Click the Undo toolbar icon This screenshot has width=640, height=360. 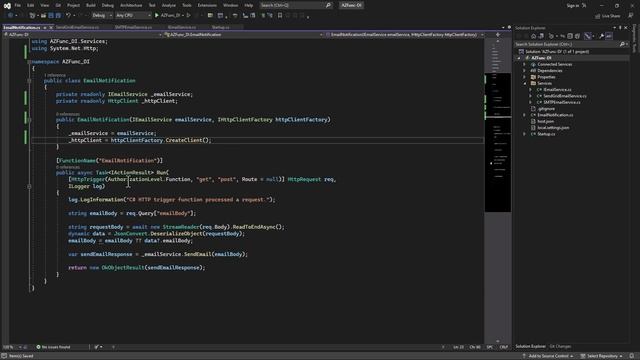(69, 16)
